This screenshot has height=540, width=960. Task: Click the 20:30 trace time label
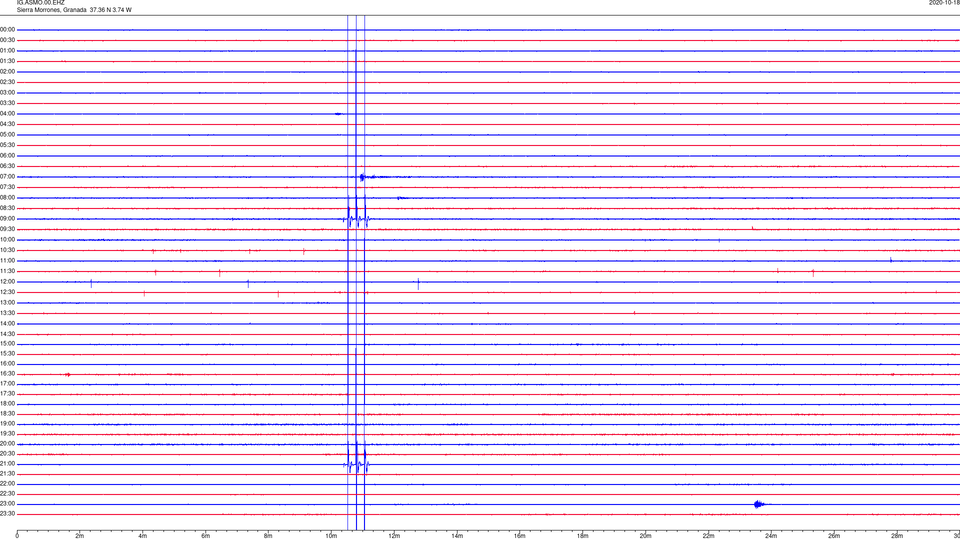(x=8, y=454)
